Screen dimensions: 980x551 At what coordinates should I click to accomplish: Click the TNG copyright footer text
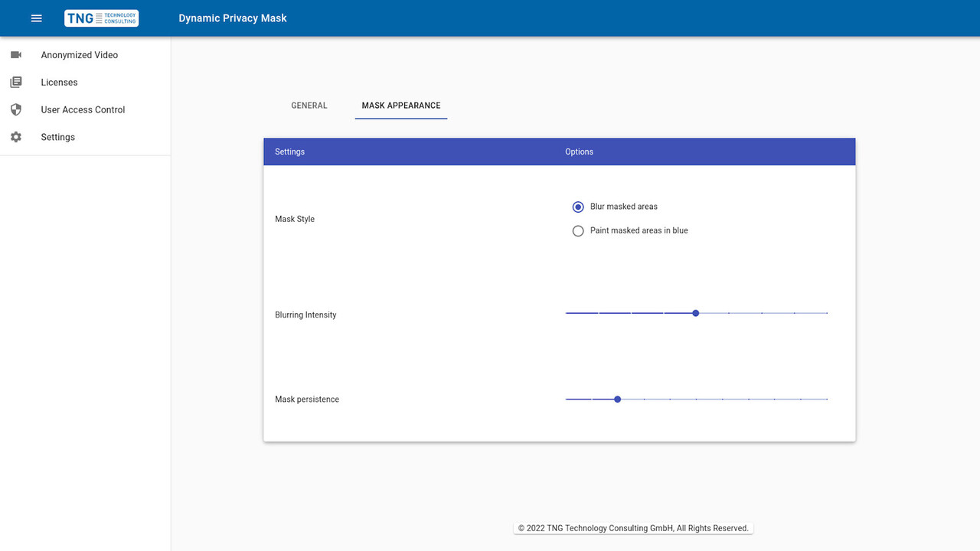633,528
